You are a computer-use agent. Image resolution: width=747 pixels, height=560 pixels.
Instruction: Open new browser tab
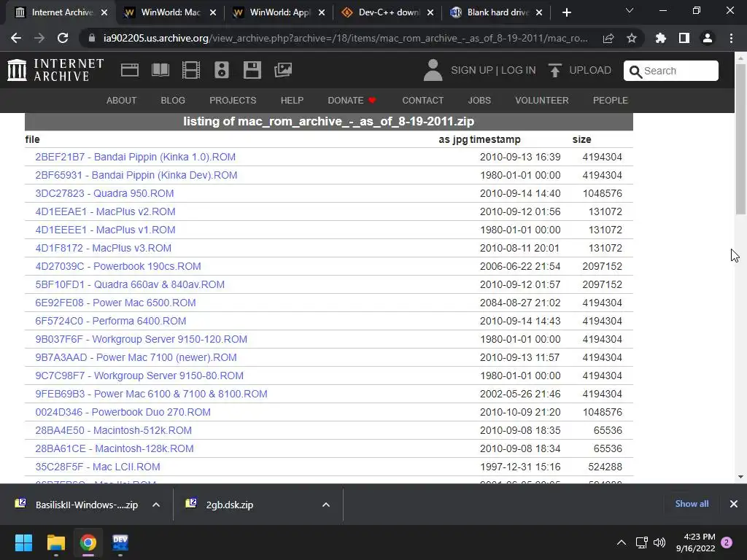pyautogui.click(x=566, y=13)
